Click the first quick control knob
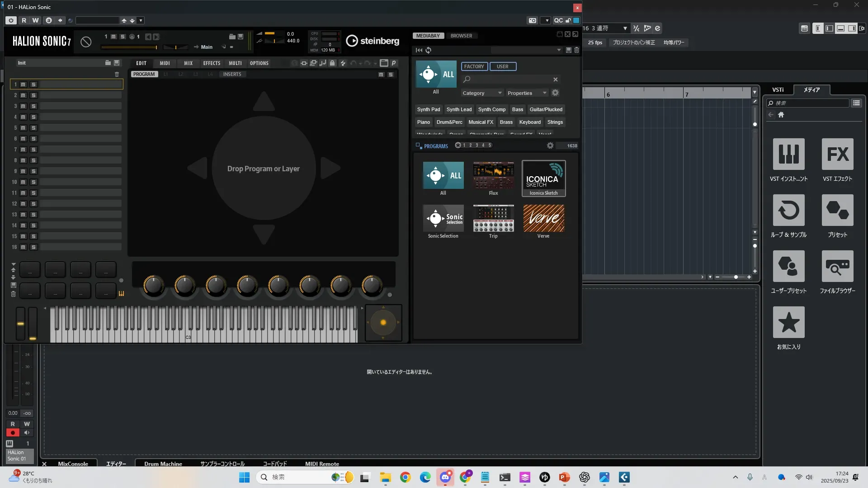 click(154, 285)
